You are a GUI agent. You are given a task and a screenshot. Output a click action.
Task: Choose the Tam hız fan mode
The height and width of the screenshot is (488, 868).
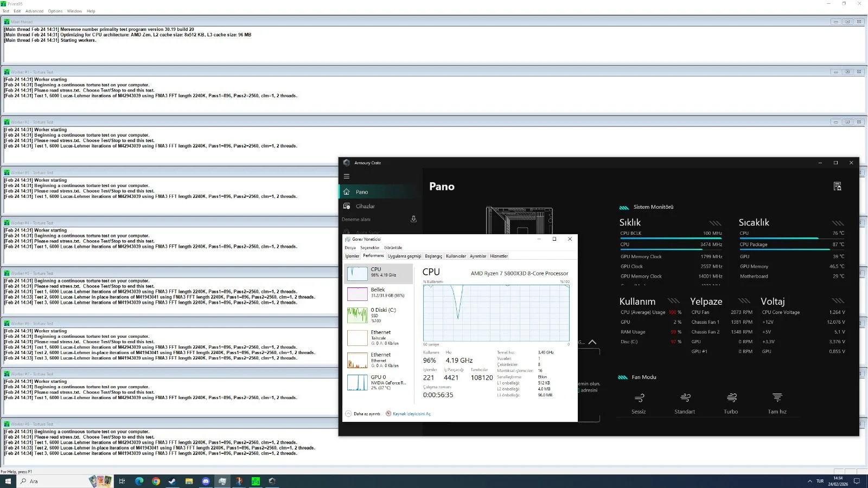click(x=777, y=403)
